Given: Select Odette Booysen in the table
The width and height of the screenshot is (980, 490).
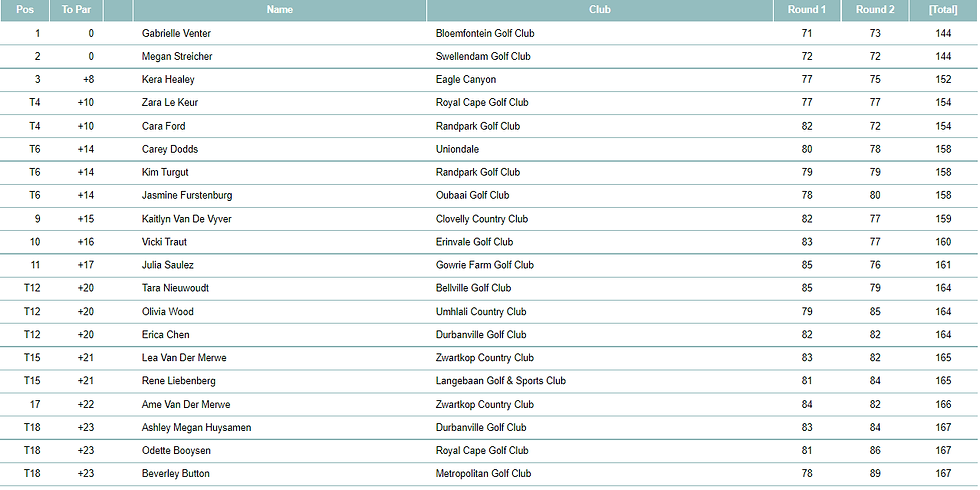Looking at the screenshot, I should (176, 451).
